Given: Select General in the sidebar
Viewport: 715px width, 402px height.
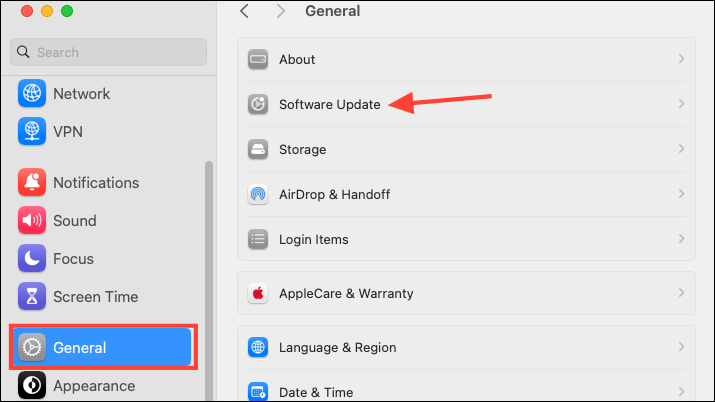Looking at the screenshot, I should click(102, 347).
